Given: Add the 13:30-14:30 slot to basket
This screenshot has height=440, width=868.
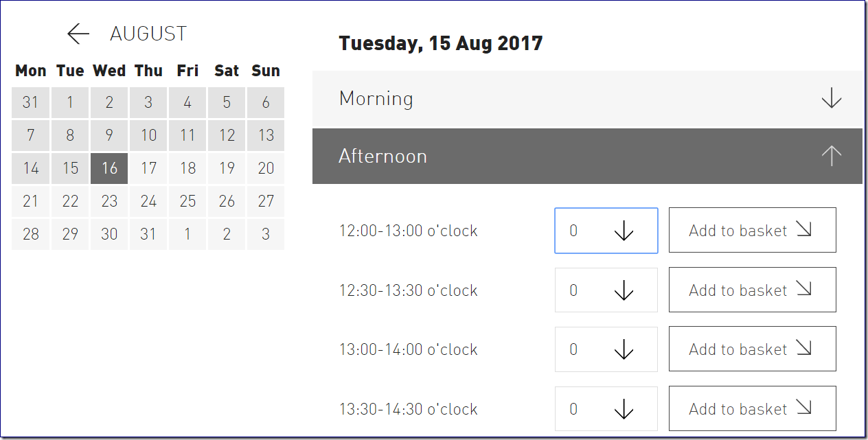Looking at the screenshot, I should tap(752, 409).
